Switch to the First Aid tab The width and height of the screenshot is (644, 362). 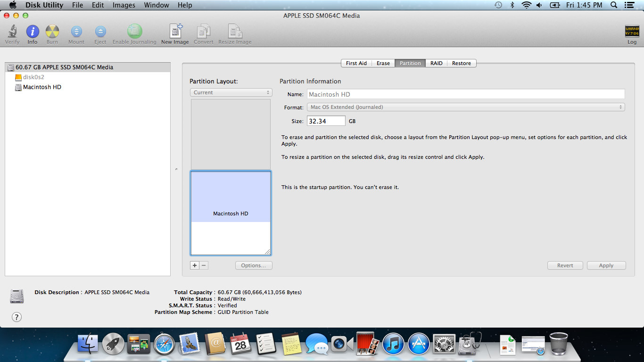coord(356,63)
